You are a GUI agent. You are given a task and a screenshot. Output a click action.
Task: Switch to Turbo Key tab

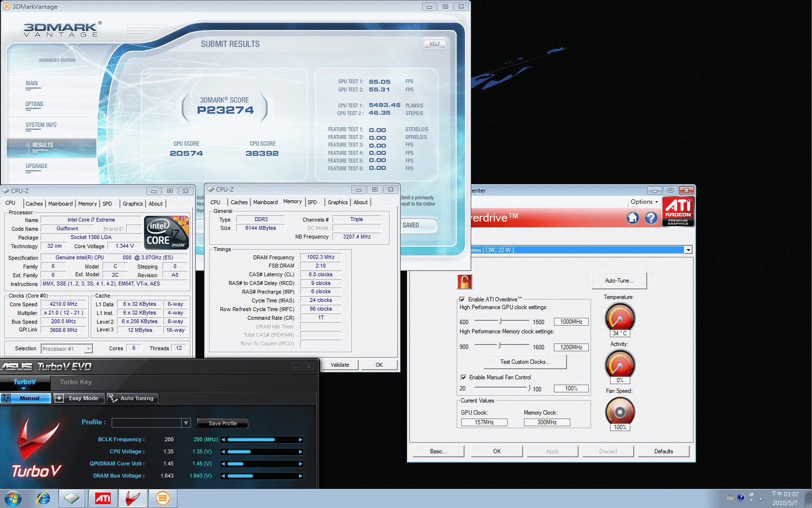click(x=76, y=382)
